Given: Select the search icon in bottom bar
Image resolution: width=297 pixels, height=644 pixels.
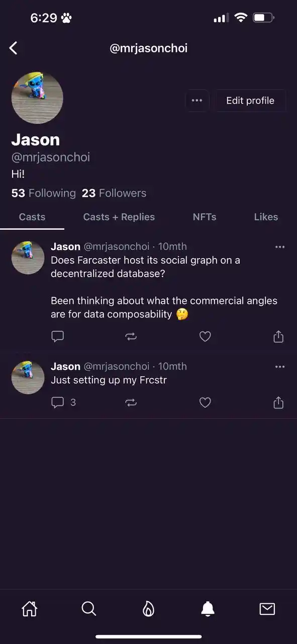Looking at the screenshot, I should point(88,609).
